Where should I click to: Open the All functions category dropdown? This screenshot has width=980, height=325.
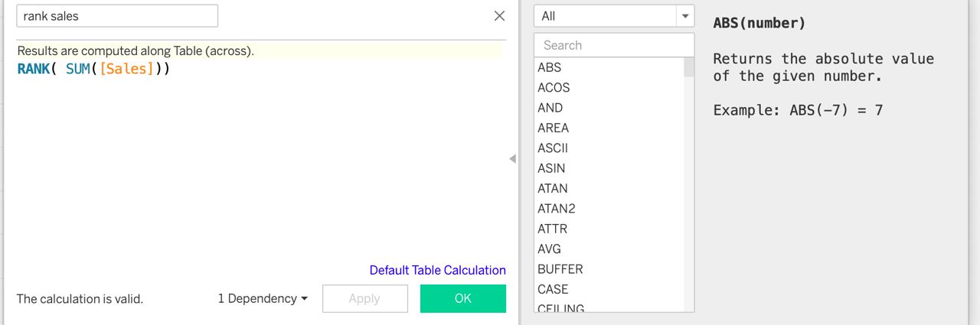pyautogui.click(x=614, y=16)
